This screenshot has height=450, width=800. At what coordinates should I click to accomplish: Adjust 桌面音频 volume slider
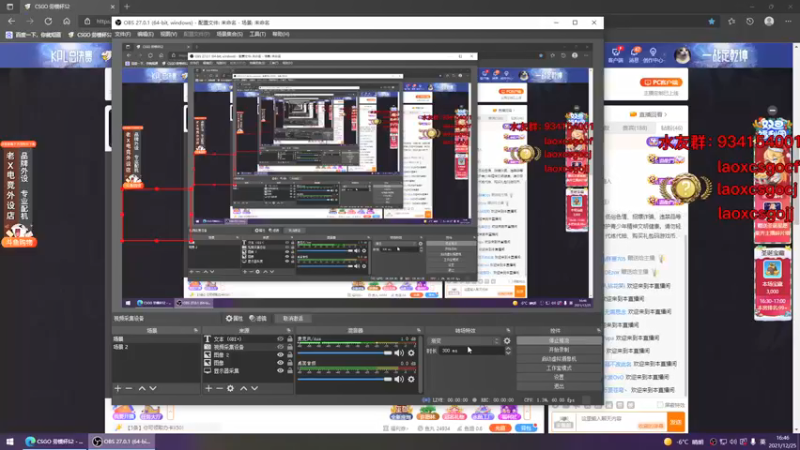pyautogui.click(x=345, y=379)
